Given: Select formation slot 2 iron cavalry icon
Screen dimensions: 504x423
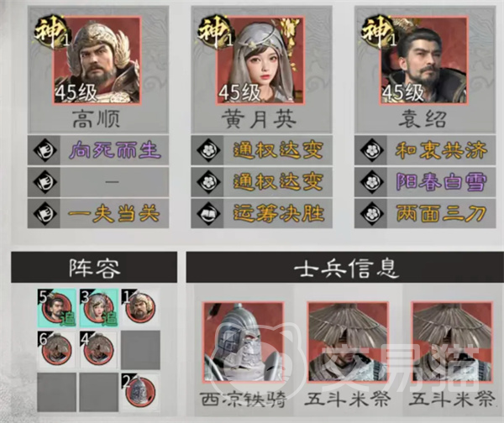Looking at the screenshot, I should tap(140, 393).
